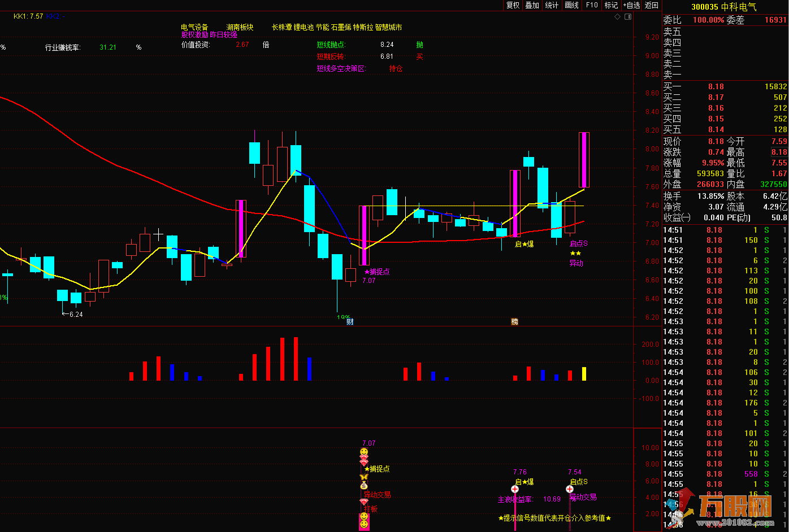Click the latest magenta limit-up candlestick
The height and width of the screenshot is (532, 789).
click(584, 160)
